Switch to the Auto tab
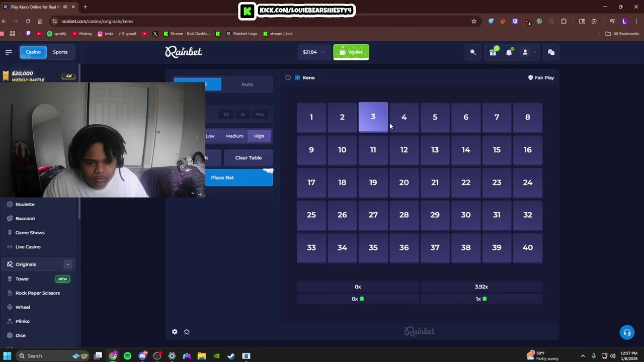 coord(247,84)
